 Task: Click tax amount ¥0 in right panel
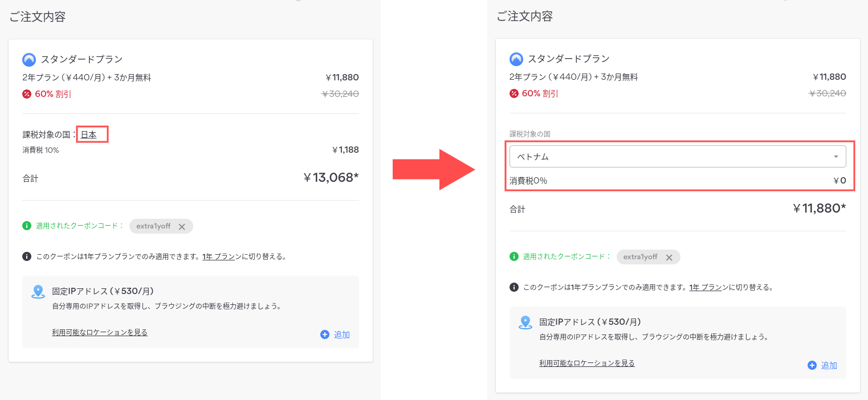(x=840, y=181)
